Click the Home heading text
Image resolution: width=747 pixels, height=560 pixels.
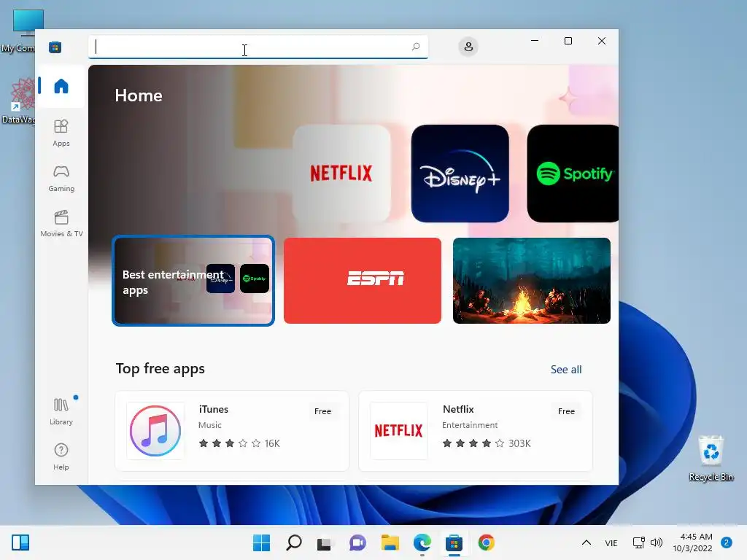[x=139, y=96]
